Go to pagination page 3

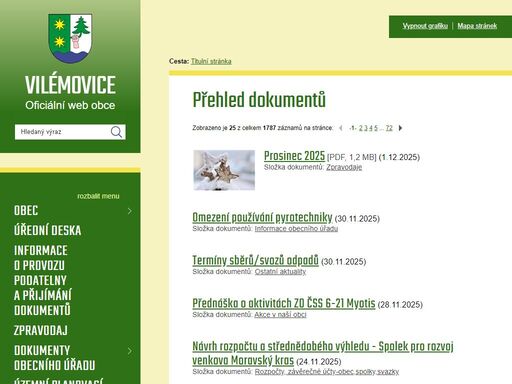point(366,128)
